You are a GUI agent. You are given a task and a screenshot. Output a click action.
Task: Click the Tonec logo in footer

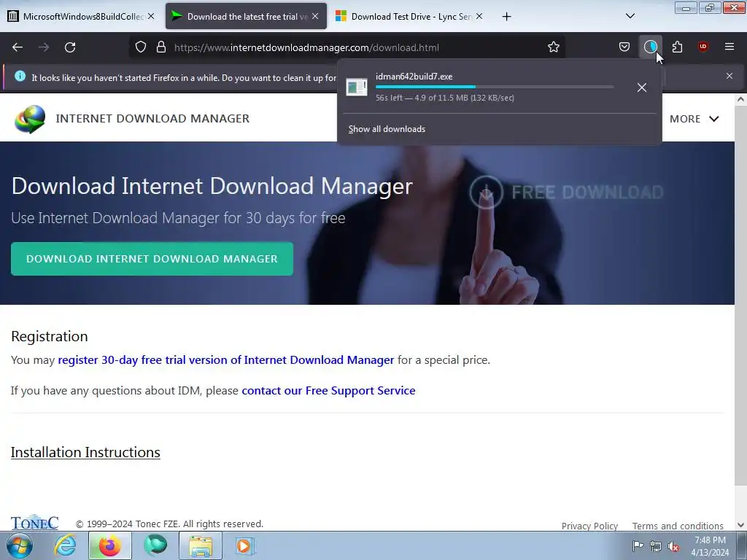(34, 522)
